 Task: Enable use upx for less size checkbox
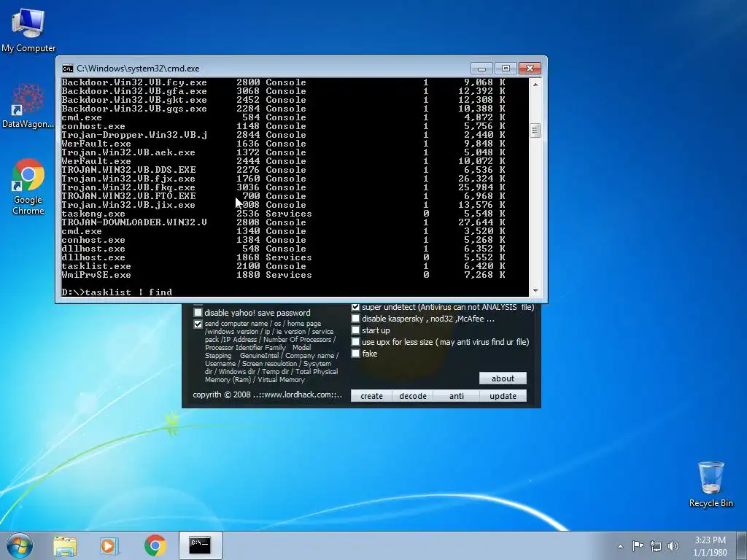[355, 342]
